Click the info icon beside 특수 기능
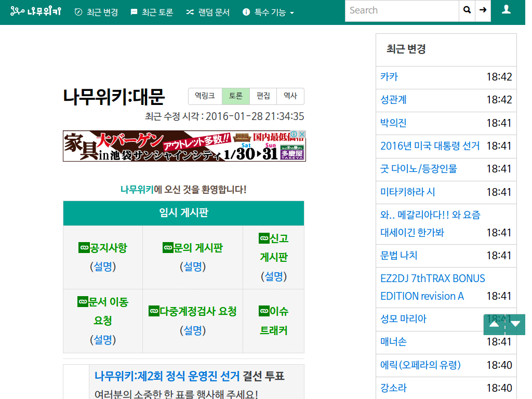Viewport: 532px width, 399px height. pos(246,10)
